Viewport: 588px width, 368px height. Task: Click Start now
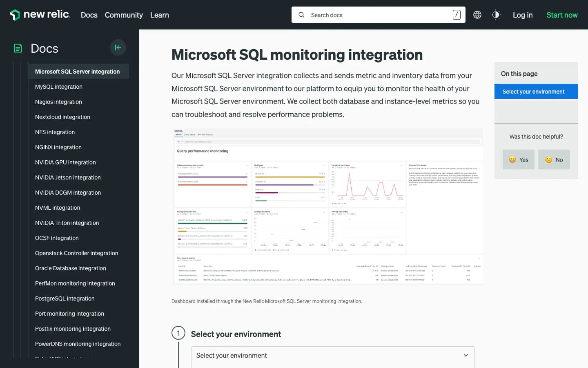coord(562,15)
